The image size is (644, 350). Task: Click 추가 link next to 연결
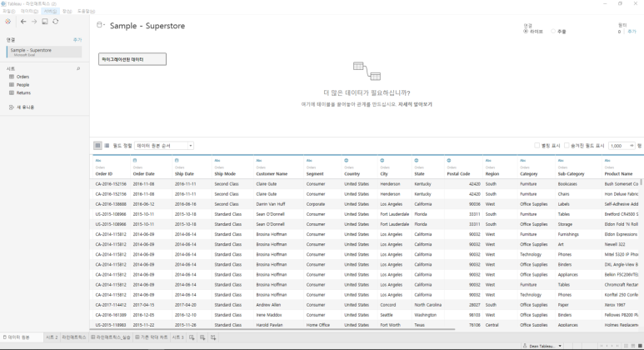pos(77,40)
